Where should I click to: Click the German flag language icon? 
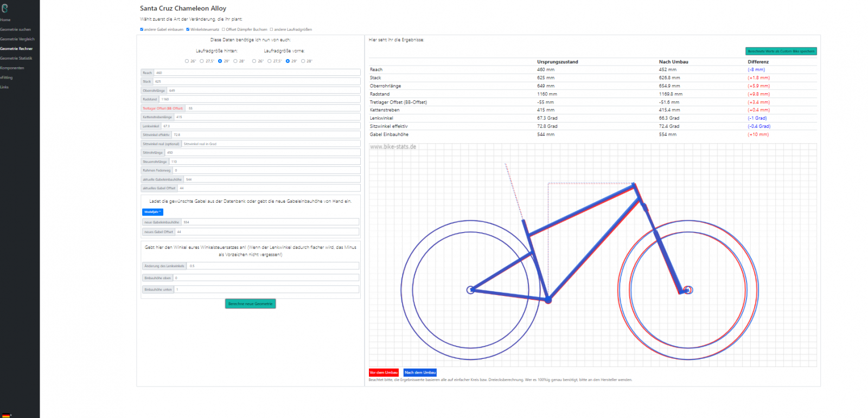pos(6,415)
